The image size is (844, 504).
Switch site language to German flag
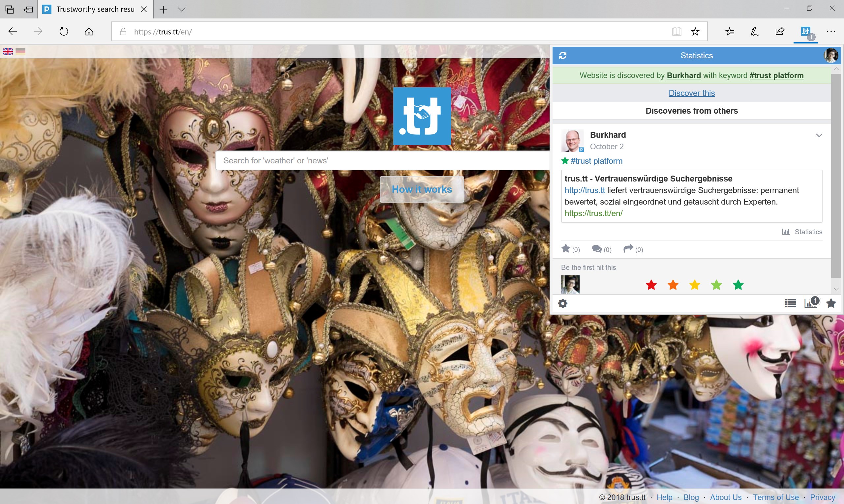click(x=20, y=51)
